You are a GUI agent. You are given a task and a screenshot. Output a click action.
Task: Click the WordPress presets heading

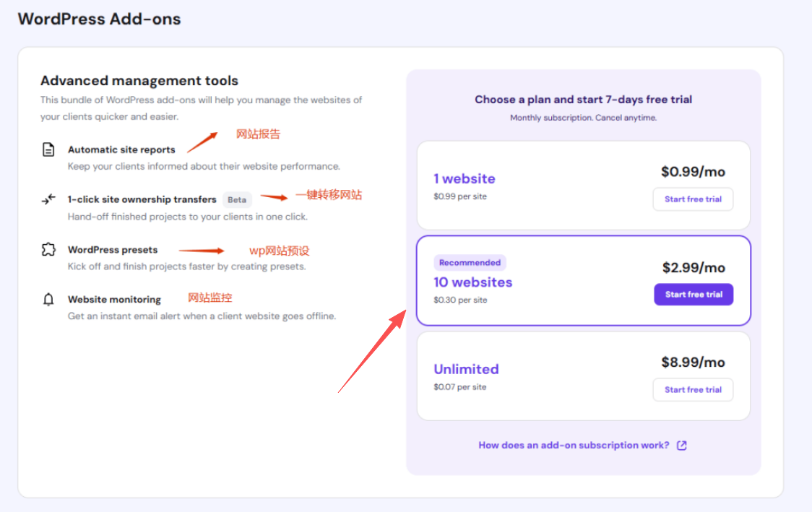click(113, 250)
